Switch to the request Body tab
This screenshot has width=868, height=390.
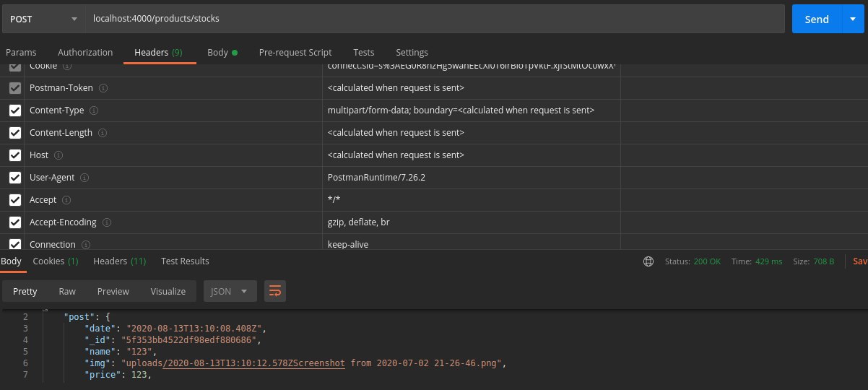(x=222, y=52)
